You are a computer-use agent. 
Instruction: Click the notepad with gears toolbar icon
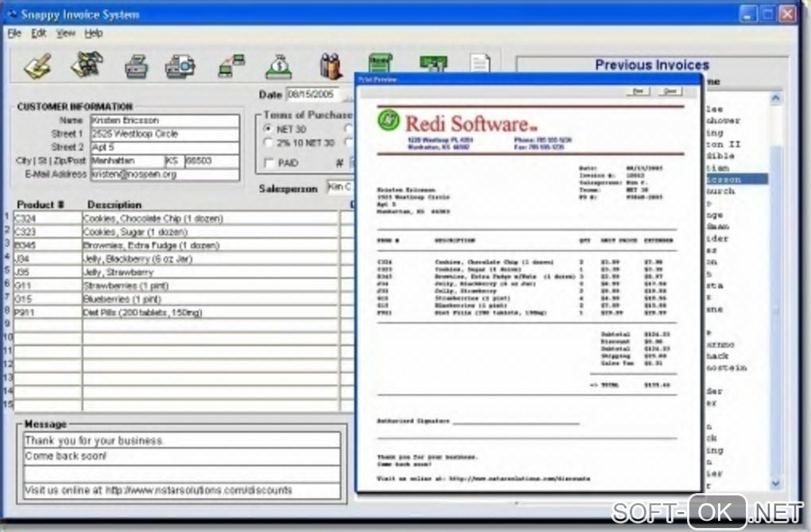87,65
